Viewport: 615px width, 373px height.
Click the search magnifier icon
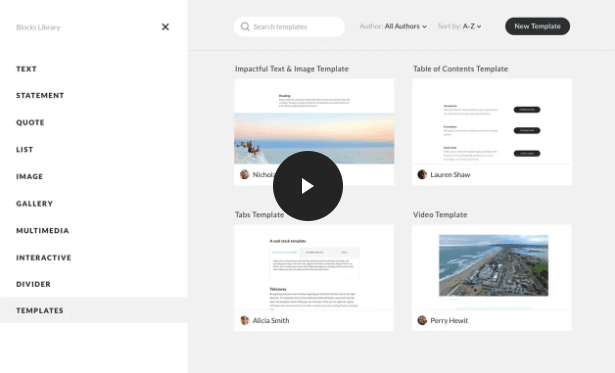[245, 27]
